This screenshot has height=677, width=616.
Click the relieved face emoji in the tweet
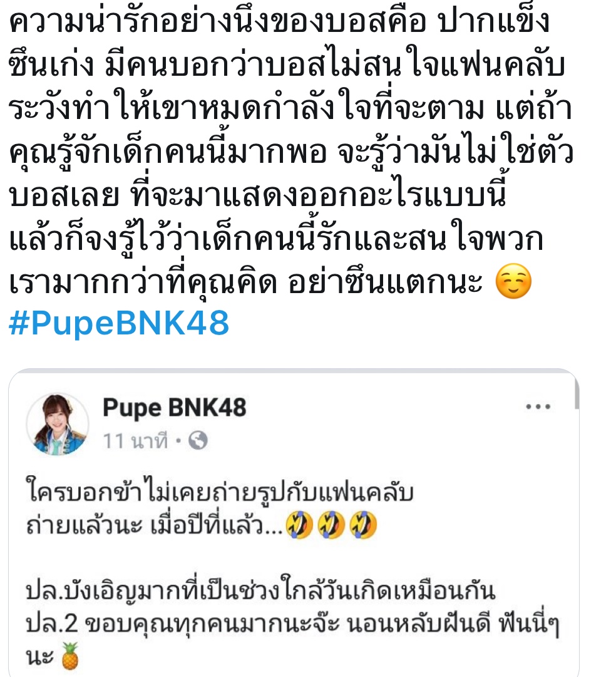[x=513, y=281]
